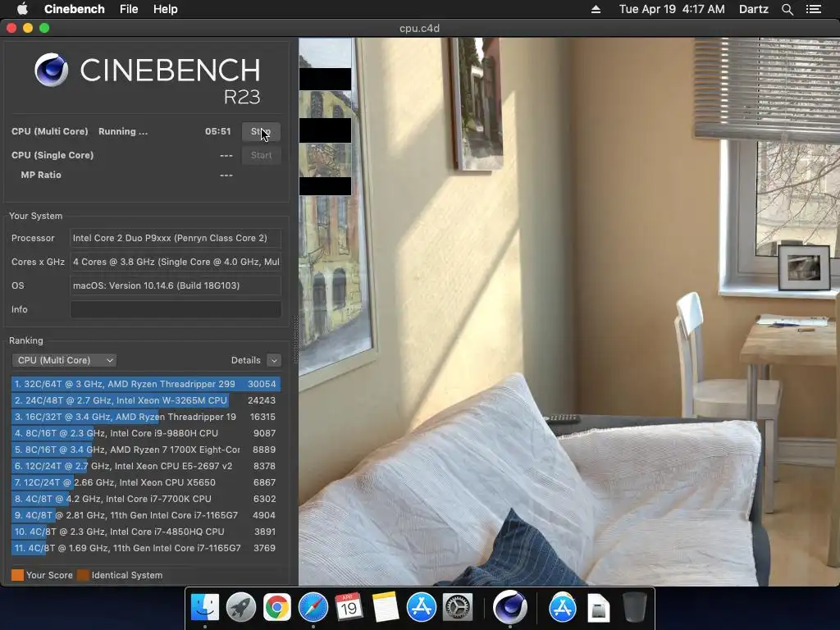Select the AMD Ryzen Threadripper 299 ranking row
The height and width of the screenshot is (630, 840).
pos(146,384)
